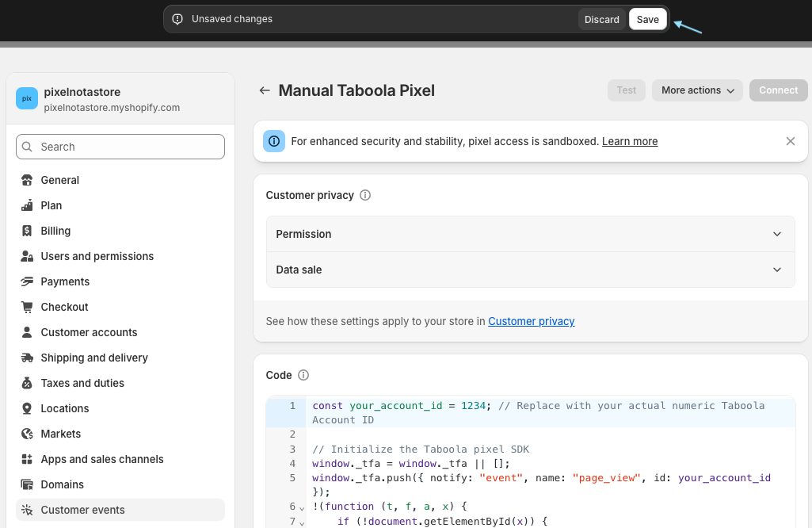Open Checkout settings
Screen dimensions: 812x528
(x=120, y=308)
